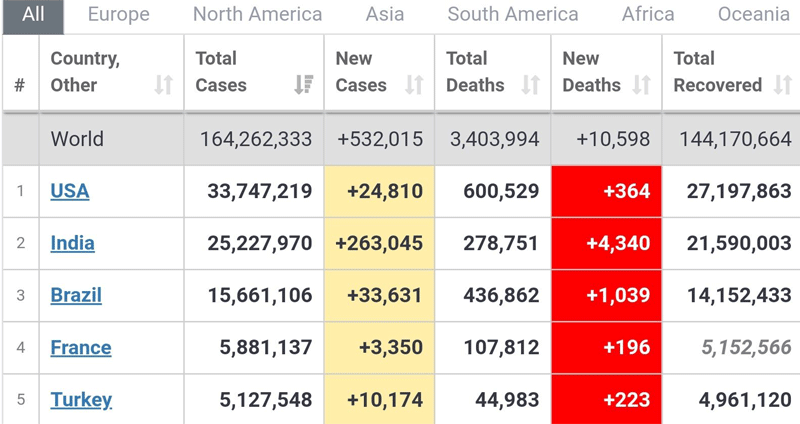
Task: Show Asia region tab
Action: 385,15
